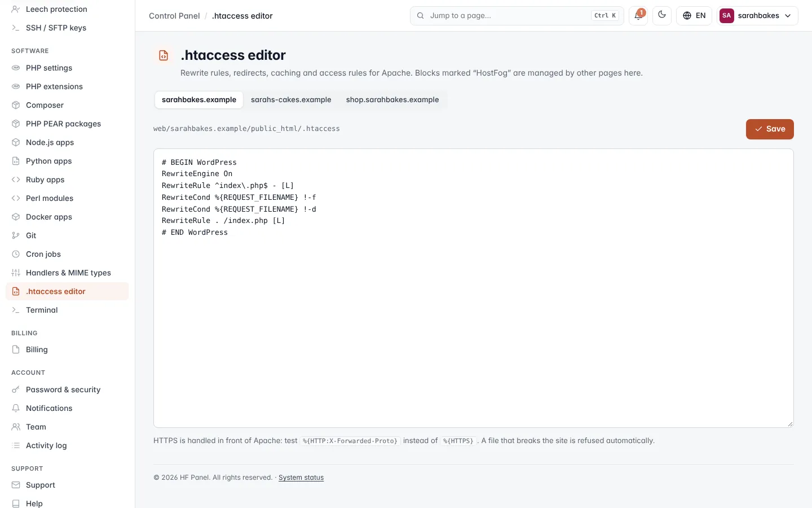The width and height of the screenshot is (812, 508).
Task: Switch to sarahs-cakes.example tab
Action: [291, 100]
